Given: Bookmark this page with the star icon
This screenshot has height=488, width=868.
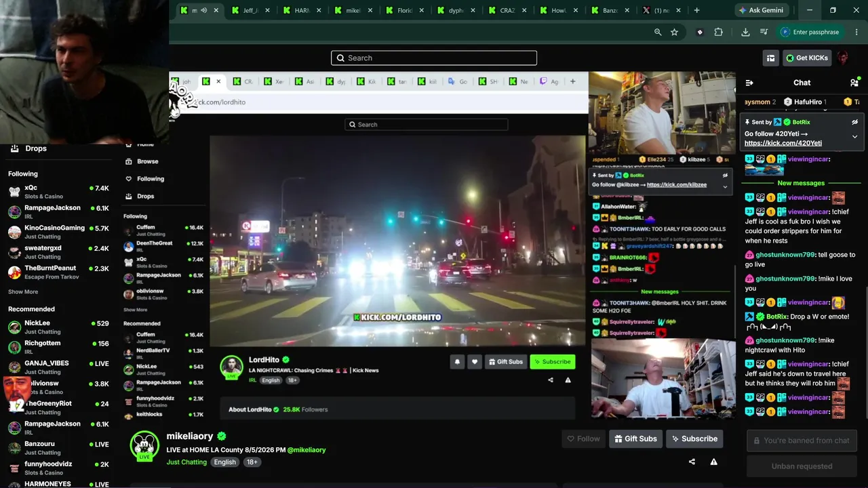Looking at the screenshot, I should coord(674,32).
